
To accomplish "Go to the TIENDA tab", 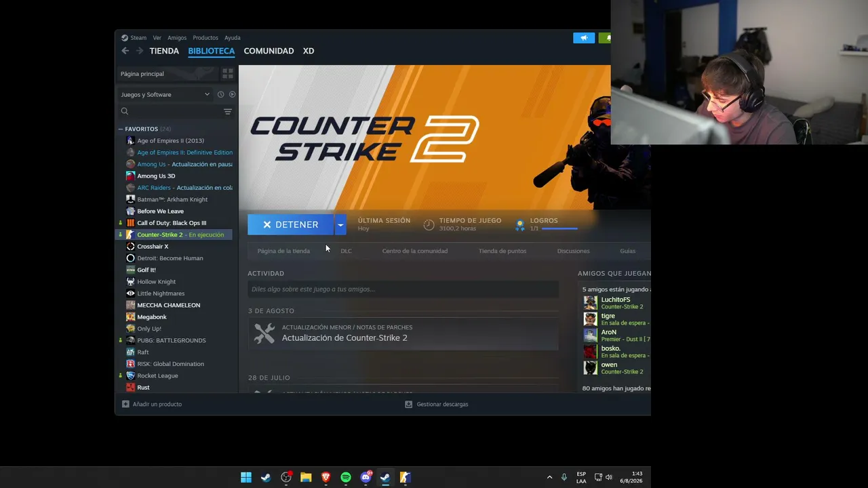I will (164, 51).
